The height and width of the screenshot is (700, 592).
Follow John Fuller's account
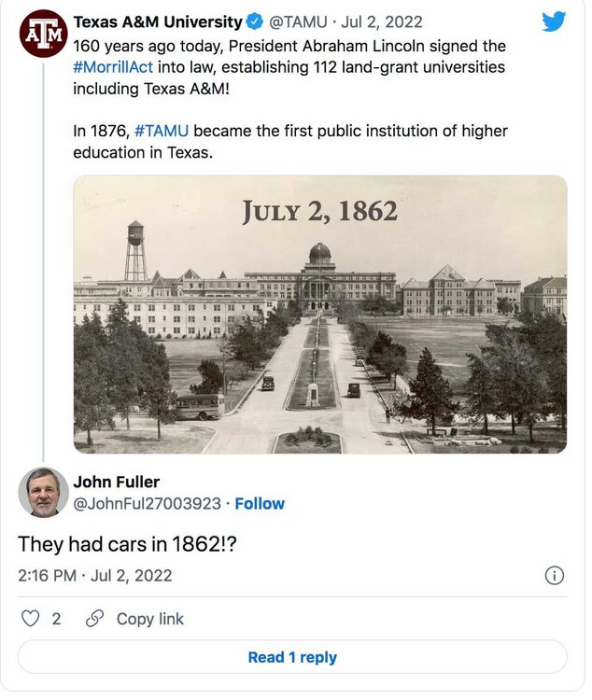point(260,504)
